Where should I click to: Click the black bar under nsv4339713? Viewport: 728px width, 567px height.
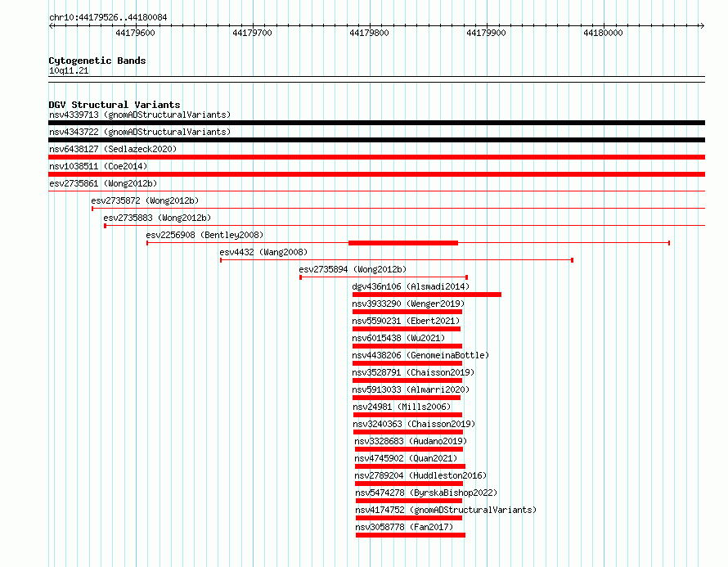376,123
